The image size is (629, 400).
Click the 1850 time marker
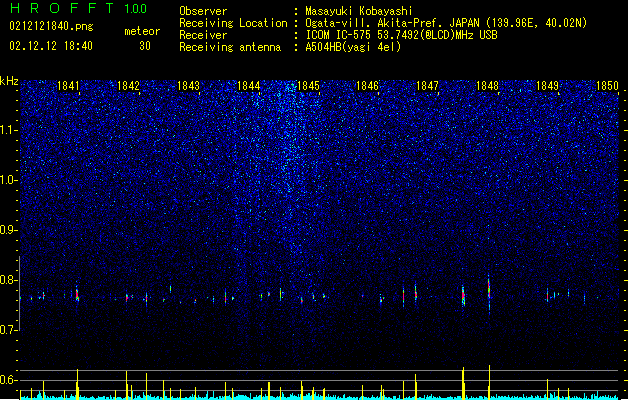coord(607,86)
